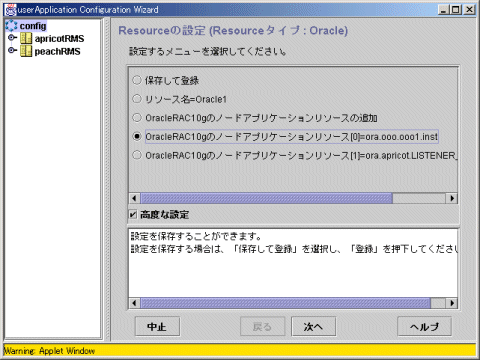Select the resource [1]=ora.apricot.LISTENER radio option

coord(137,155)
